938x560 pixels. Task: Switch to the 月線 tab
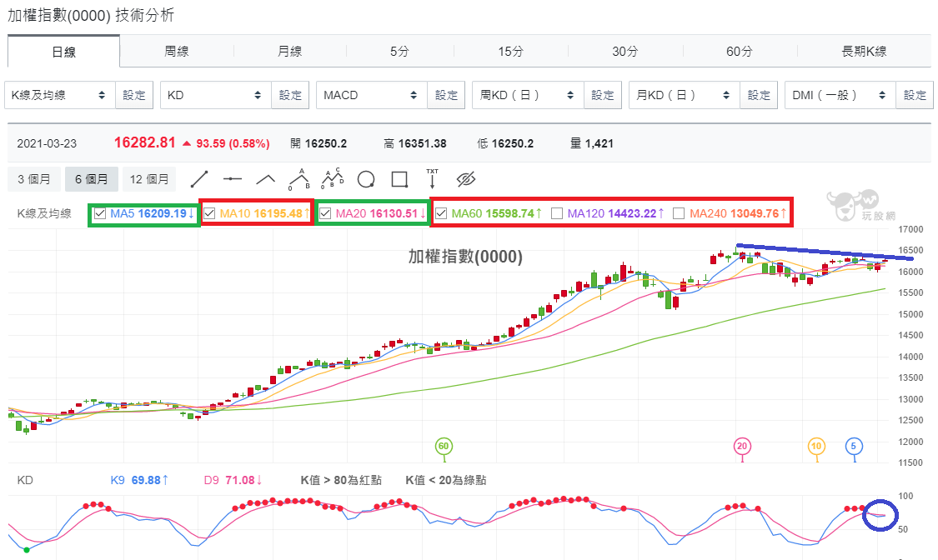click(x=289, y=52)
